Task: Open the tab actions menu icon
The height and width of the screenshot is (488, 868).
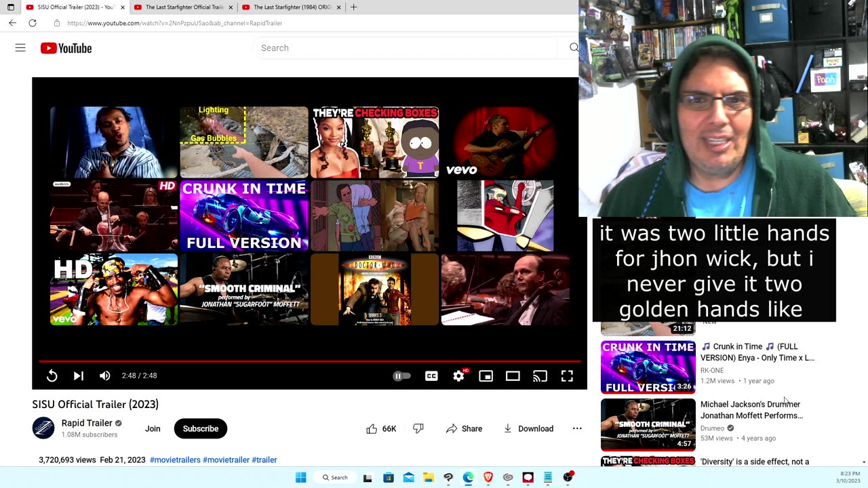Action: [x=10, y=7]
